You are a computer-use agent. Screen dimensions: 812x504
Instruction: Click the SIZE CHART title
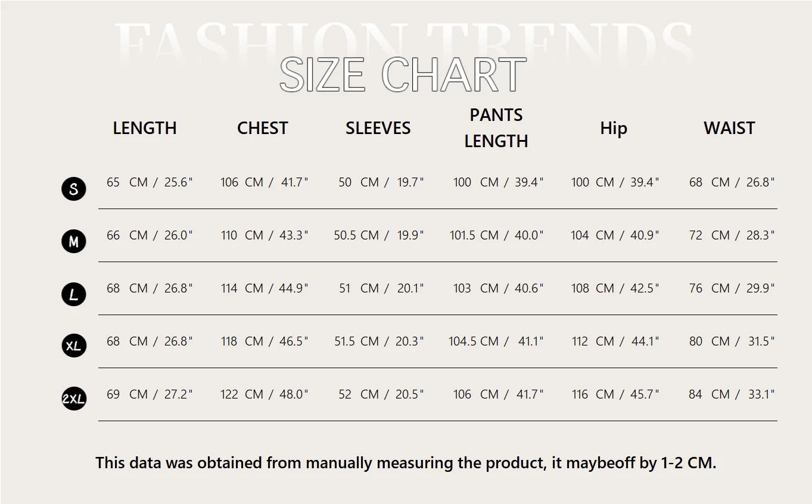[x=403, y=75]
